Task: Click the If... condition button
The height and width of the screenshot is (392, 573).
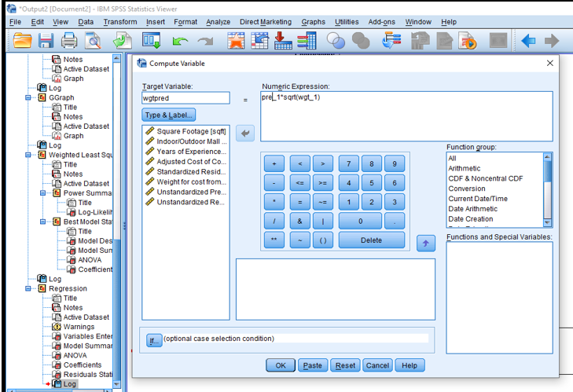Action: [x=153, y=339]
